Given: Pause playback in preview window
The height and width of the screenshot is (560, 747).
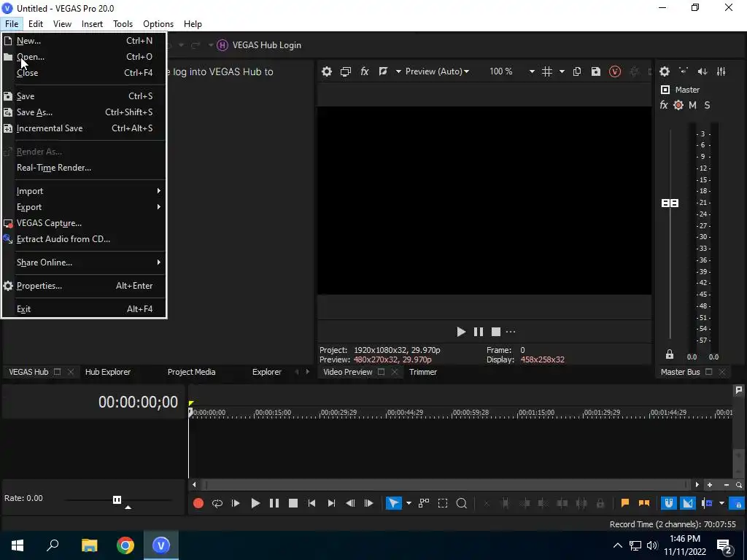Looking at the screenshot, I should pos(479,332).
